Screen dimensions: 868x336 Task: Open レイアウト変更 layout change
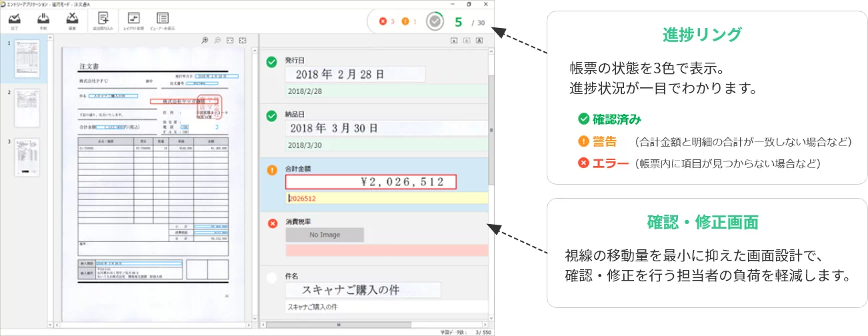pos(133,18)
